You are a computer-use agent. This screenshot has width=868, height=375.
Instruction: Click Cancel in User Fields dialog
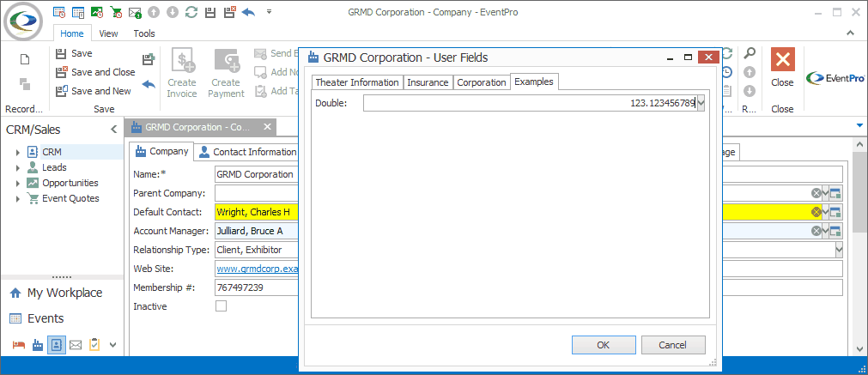[x=673, y=345]
